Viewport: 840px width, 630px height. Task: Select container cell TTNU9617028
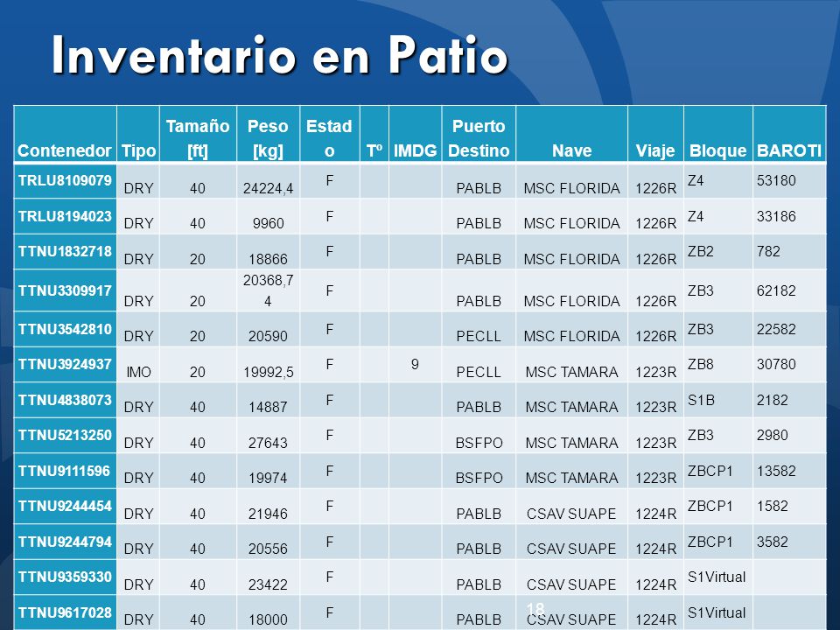click(x=65, y=612)
